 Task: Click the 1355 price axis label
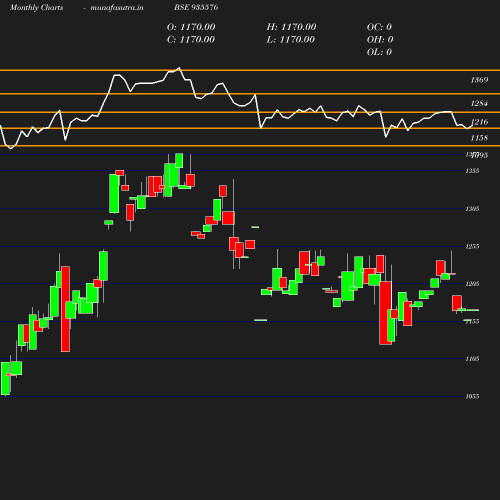tap(472, 171)
